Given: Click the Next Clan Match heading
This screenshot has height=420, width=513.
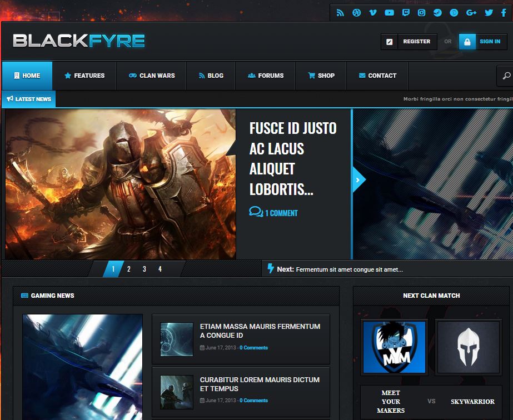Looking at the screenshot, I should click(x=431, y=296).
